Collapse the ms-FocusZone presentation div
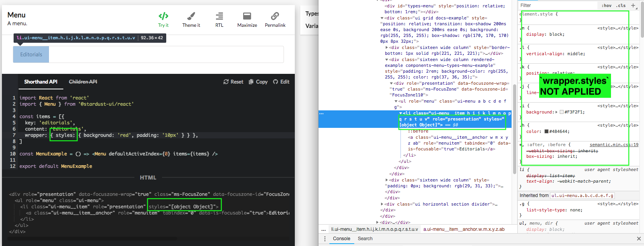 391,84
